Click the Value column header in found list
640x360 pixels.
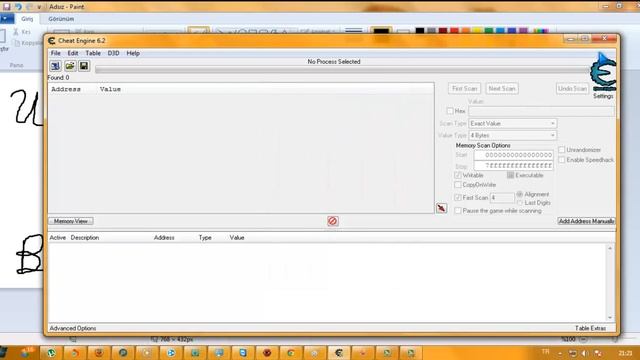click(110, 89)
